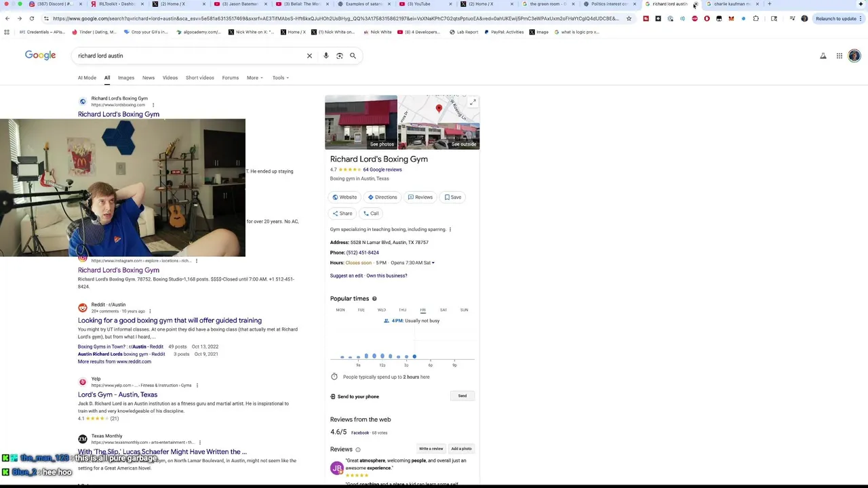The height and width of the screenshot is (488, 868).
Task: Show info about Popular times
Action: [x=374, y=299]
